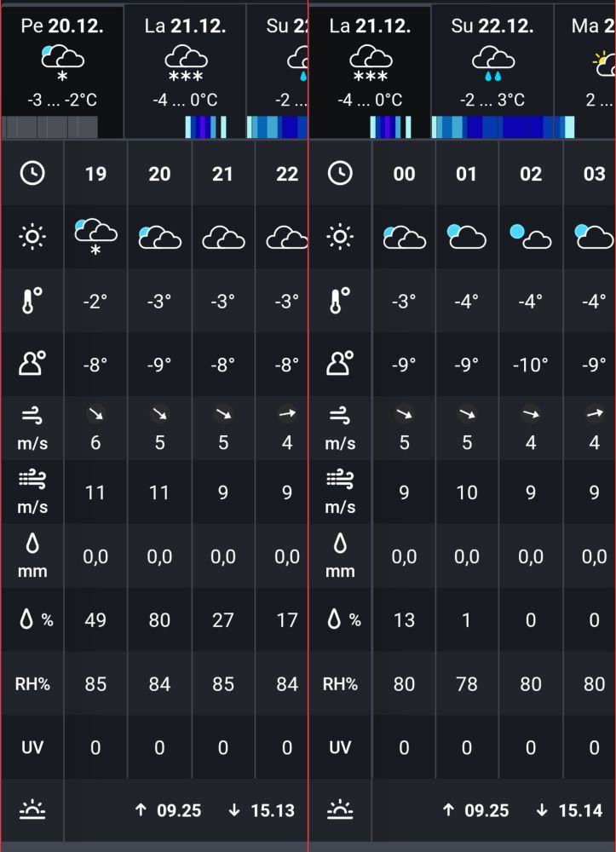616x852 pixels.
Task: Tap the rain cloud icon under Su 22.12.
Action: pos(492,62)
